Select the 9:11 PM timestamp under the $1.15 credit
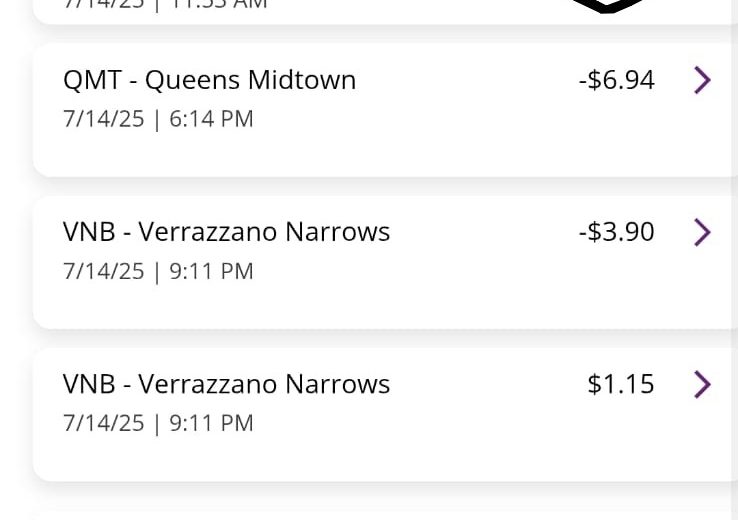This screenshot has width=738, height=520. click(x=158, y=423)
